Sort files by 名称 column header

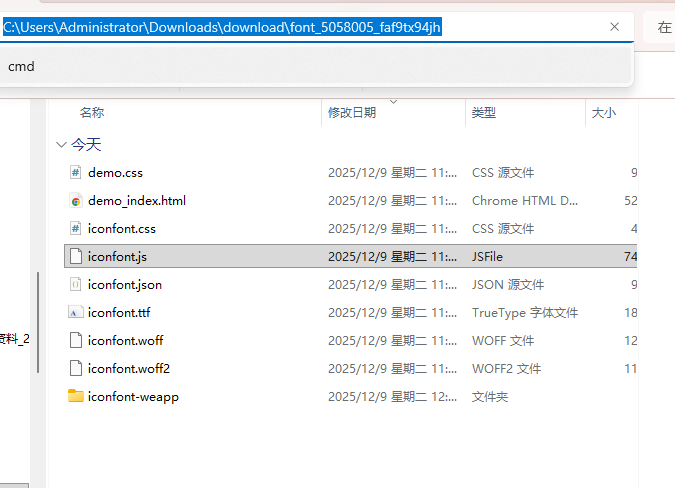click(92, 113)
